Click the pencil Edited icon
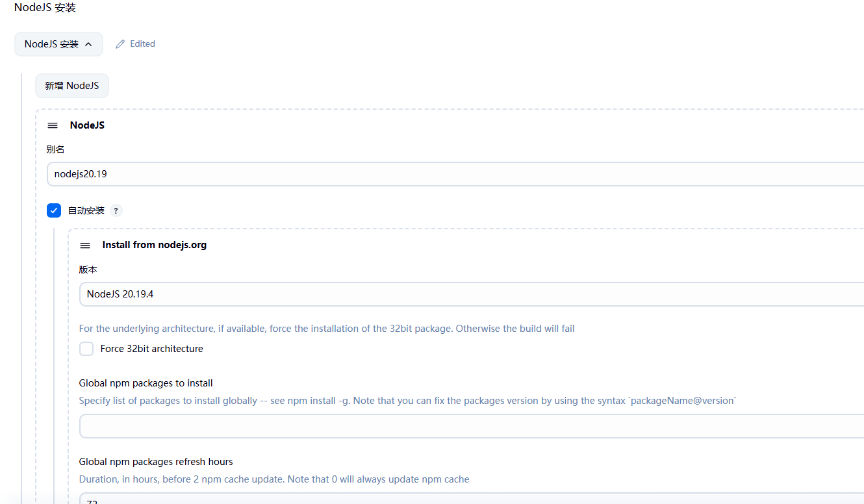Screen dimensions: 864x504 pos(120,44)
